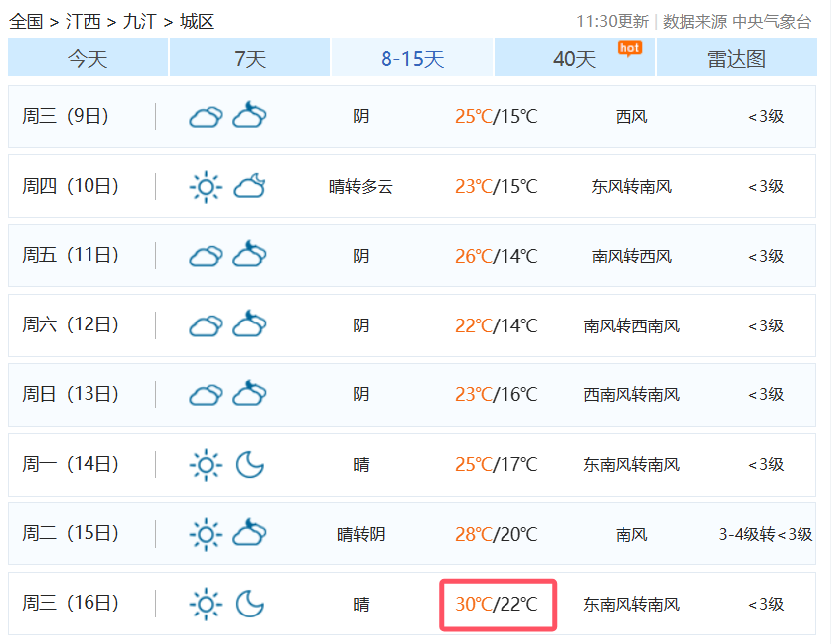Click 阴 description in 周五 (11日) row

tap(361, 256)
